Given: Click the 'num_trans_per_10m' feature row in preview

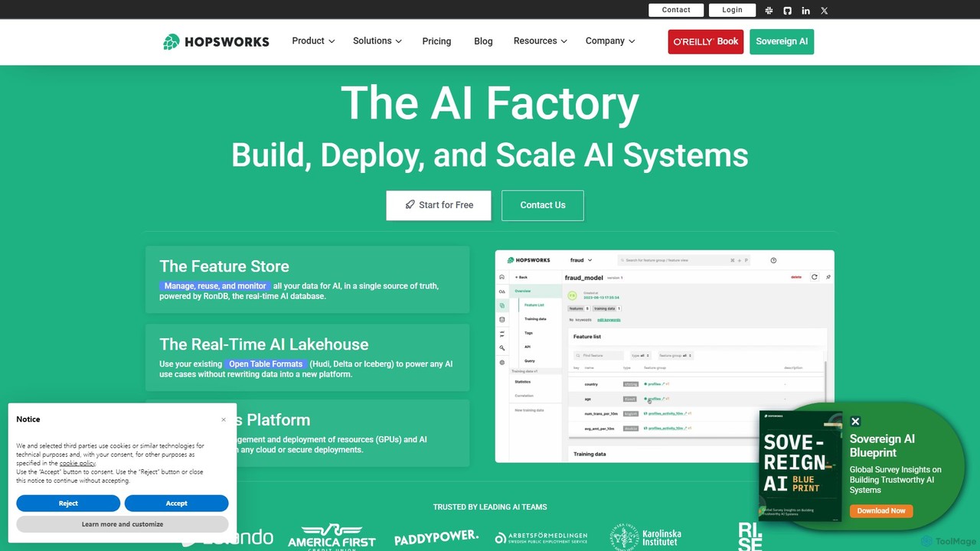Looking at the screenshot, I should (x=697, y=413).
